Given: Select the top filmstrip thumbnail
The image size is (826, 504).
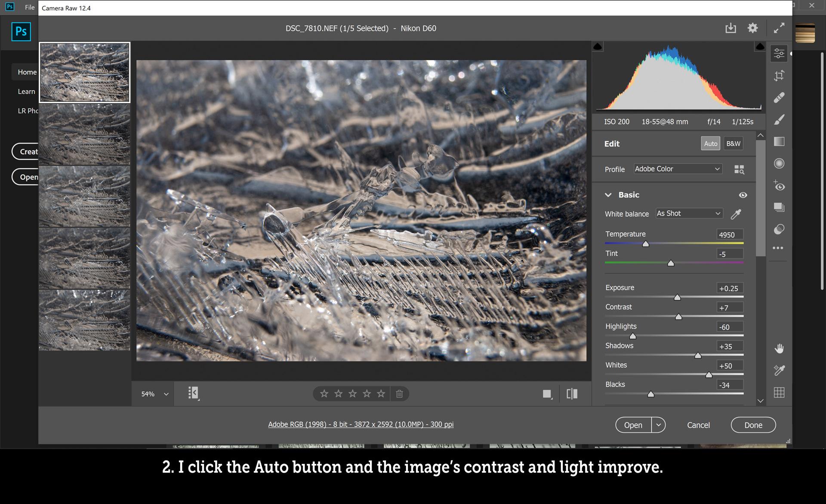Looking at the screenshot, I should coord(84,72).
